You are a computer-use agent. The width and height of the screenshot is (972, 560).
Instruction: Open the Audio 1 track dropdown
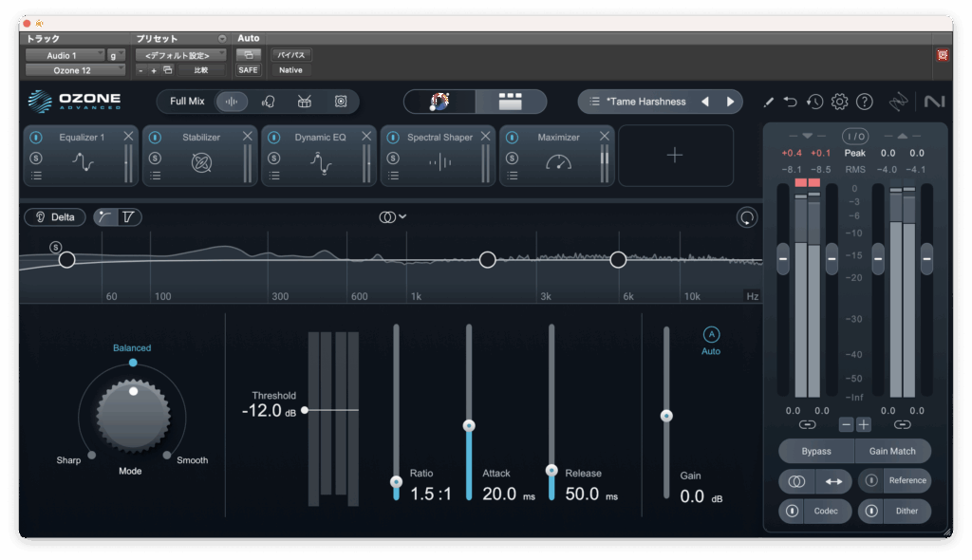point(65,55)
